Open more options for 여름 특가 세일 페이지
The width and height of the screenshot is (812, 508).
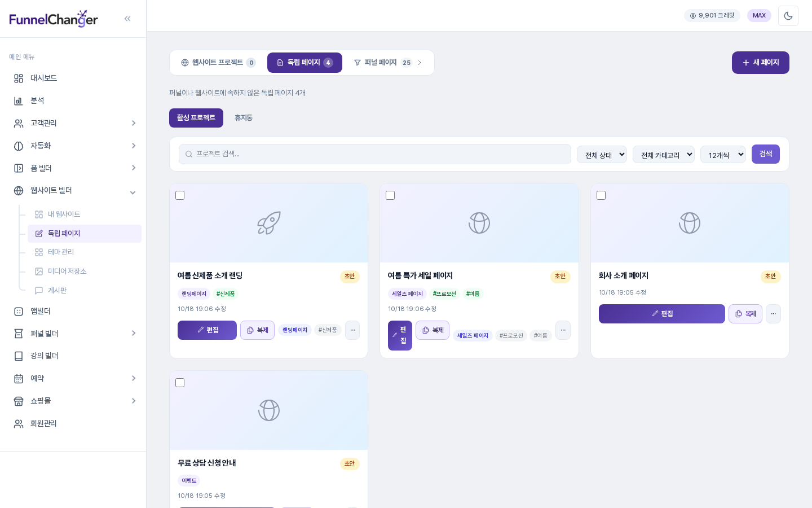pos(563,330)
